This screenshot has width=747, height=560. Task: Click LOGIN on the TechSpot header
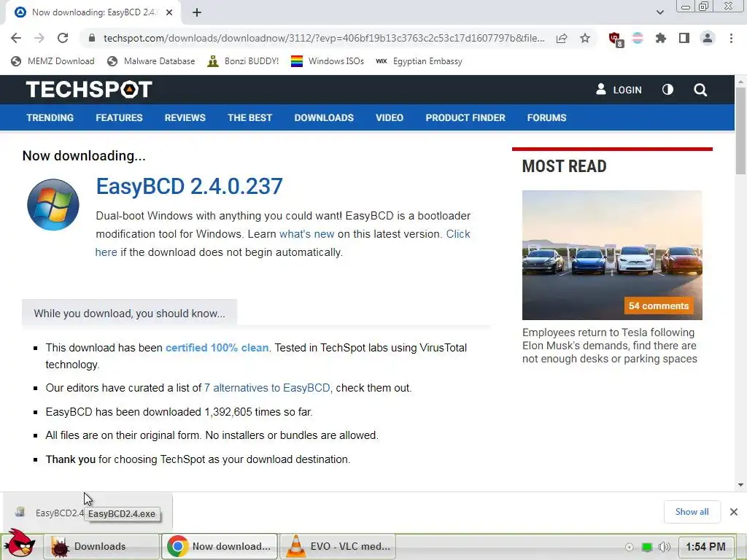point(619,90)
